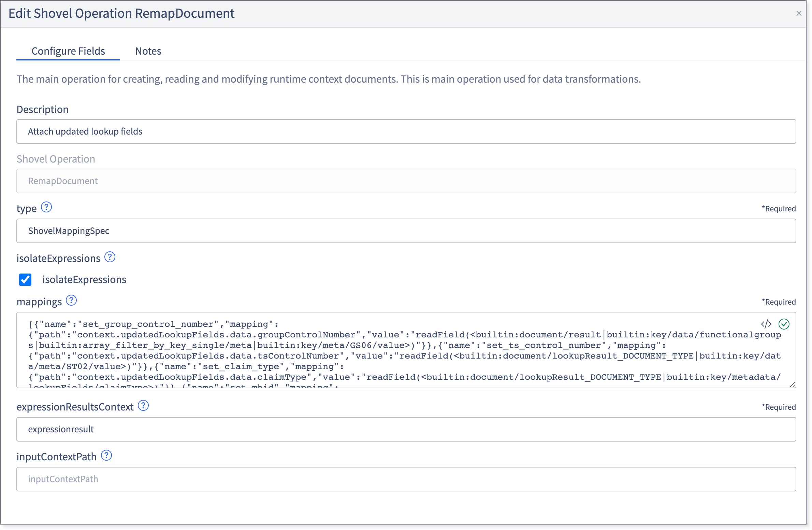Open help for inputContextPath
Image resolution: width=812 pixels, height=530 pixels.
[x=107, y=456]
